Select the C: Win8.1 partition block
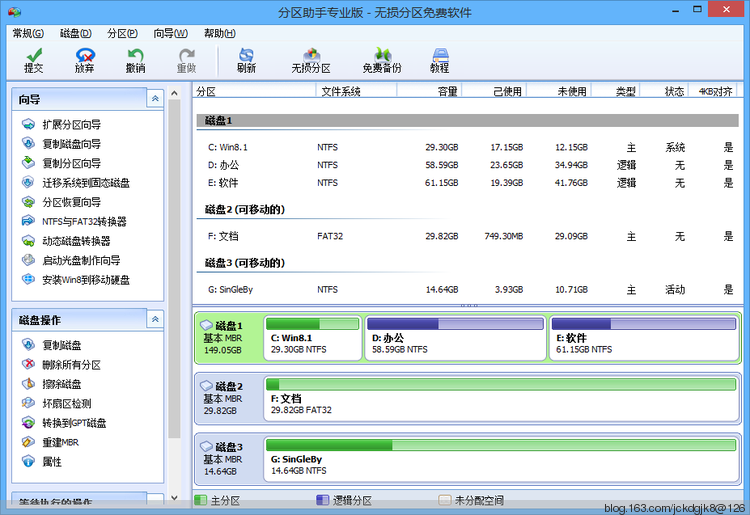The width and height of the screenshot is (750, 515). [312, 338]
